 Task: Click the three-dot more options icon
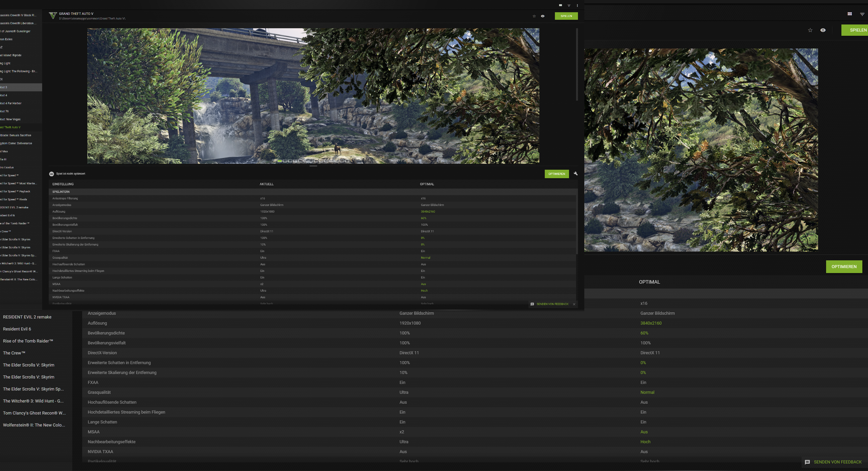[x=577, y=5]
